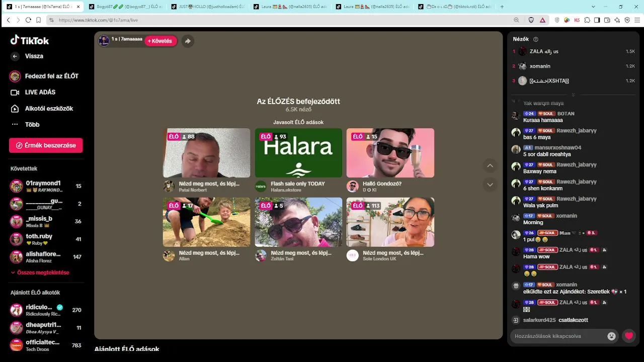
Task: Click Sole London UK avatar icon
Action: point(353,255)
